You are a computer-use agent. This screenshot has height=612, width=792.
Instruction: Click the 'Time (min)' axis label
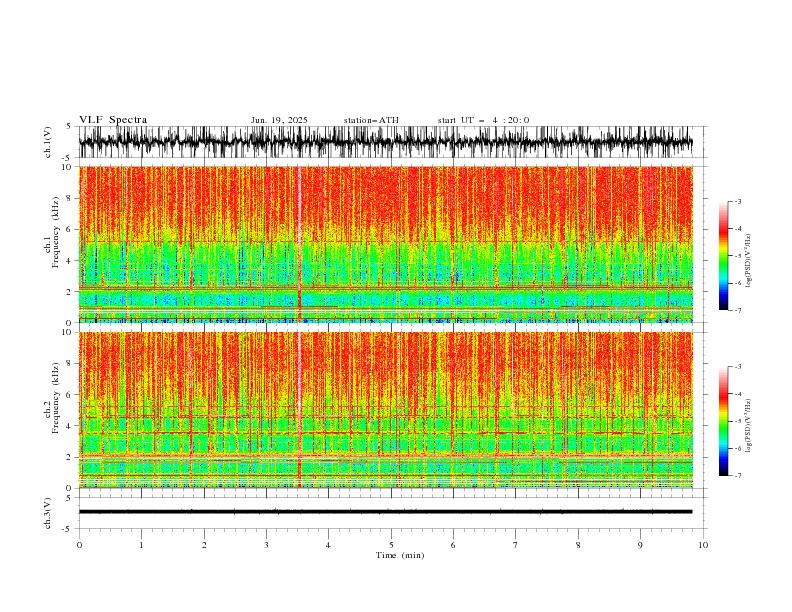tap(400, 555)
